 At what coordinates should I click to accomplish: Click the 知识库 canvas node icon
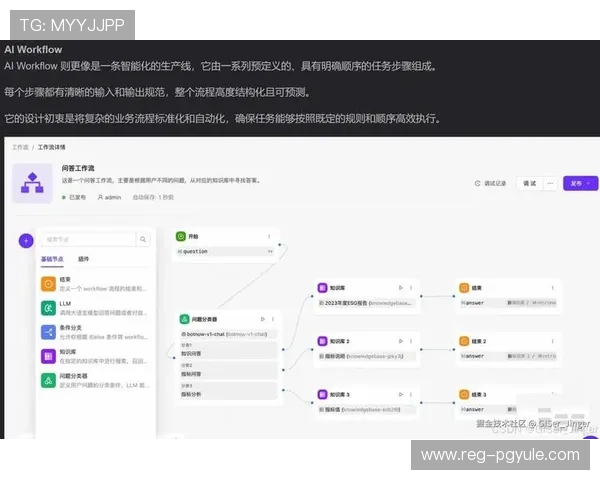point(323,287)
